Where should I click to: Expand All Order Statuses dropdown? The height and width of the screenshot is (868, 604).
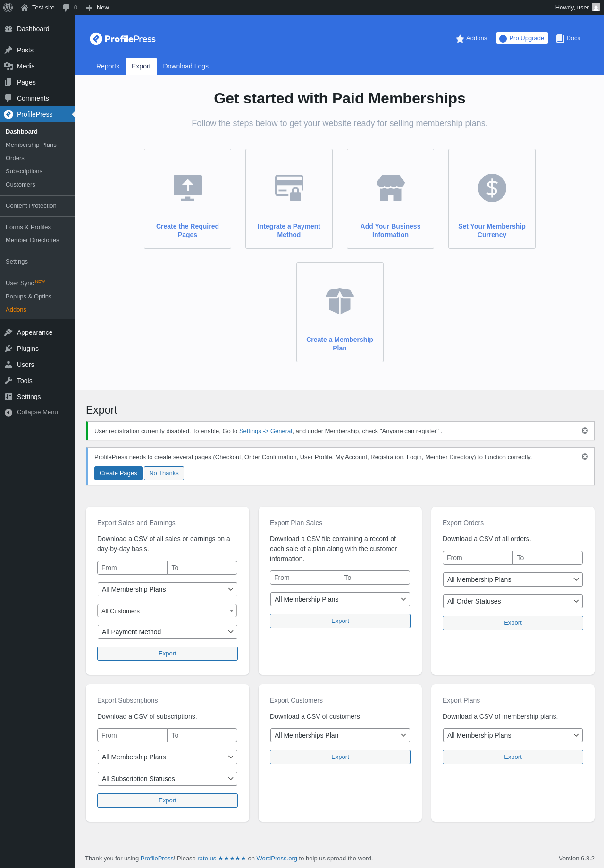pos(512,601)
